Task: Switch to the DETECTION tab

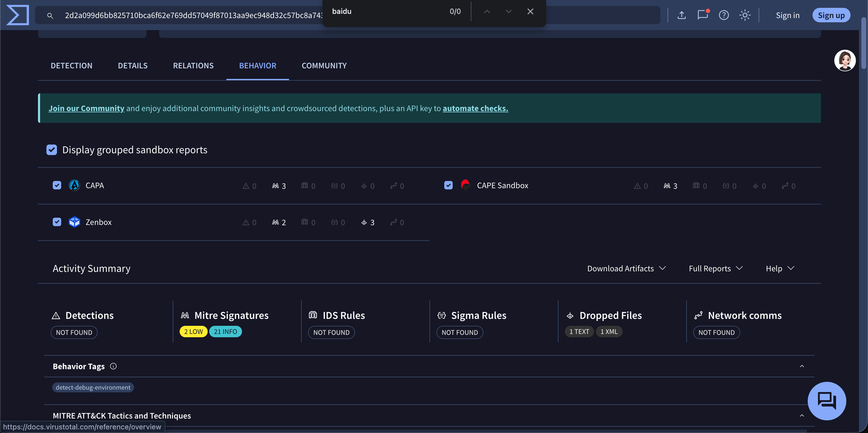Action: 71,66
